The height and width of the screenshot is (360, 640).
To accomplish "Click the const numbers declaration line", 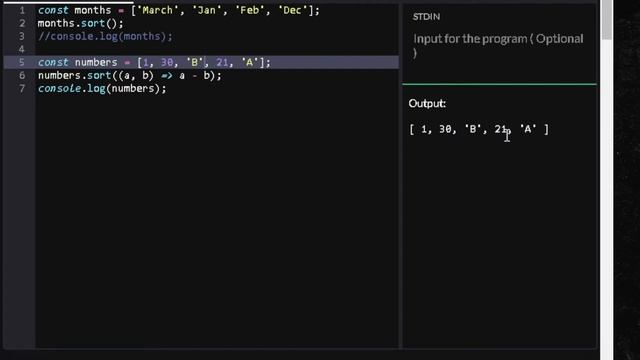I will click(x=154, y=62).
